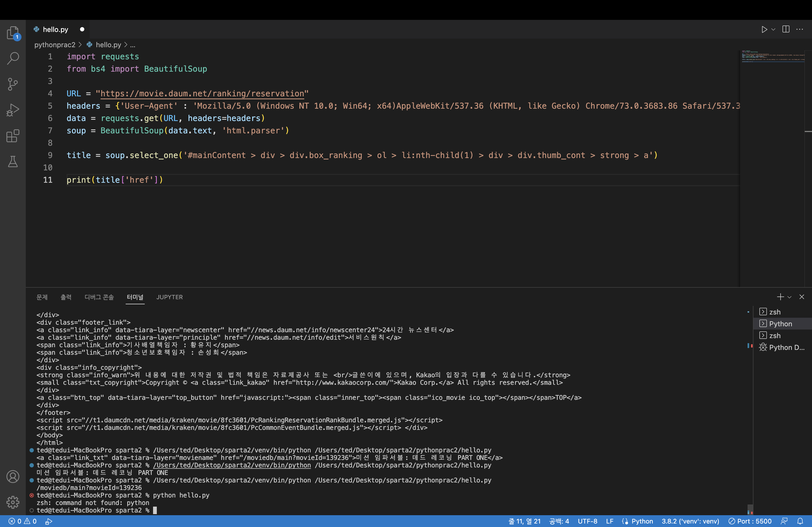The width and height of the screenshot is (812, 527).
Task: Switch to the 터미널 panel tab
Action: click(135, 297)
